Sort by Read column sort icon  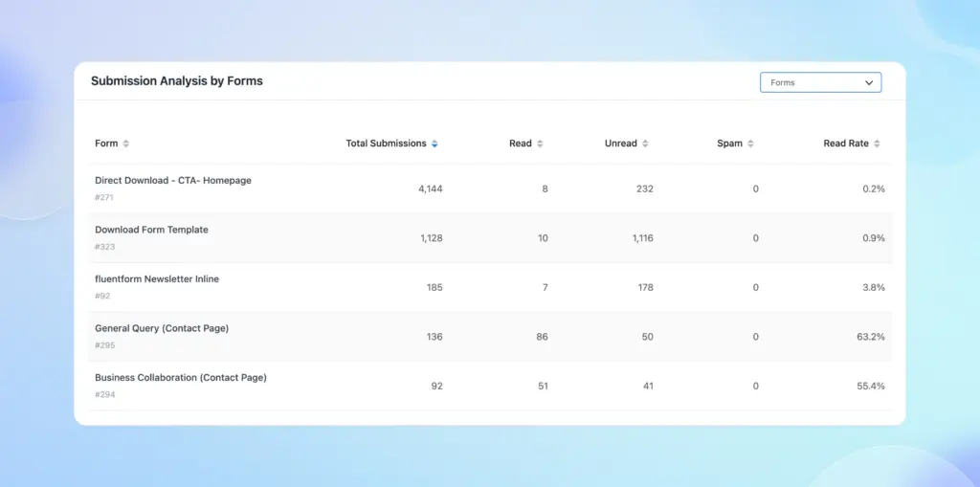(x=540, y=144)
